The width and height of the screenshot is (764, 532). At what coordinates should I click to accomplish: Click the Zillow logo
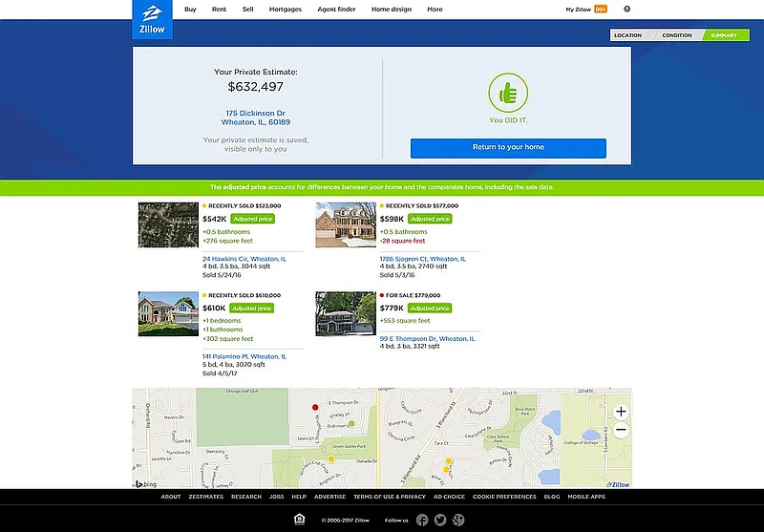click(x=152, y=19)
